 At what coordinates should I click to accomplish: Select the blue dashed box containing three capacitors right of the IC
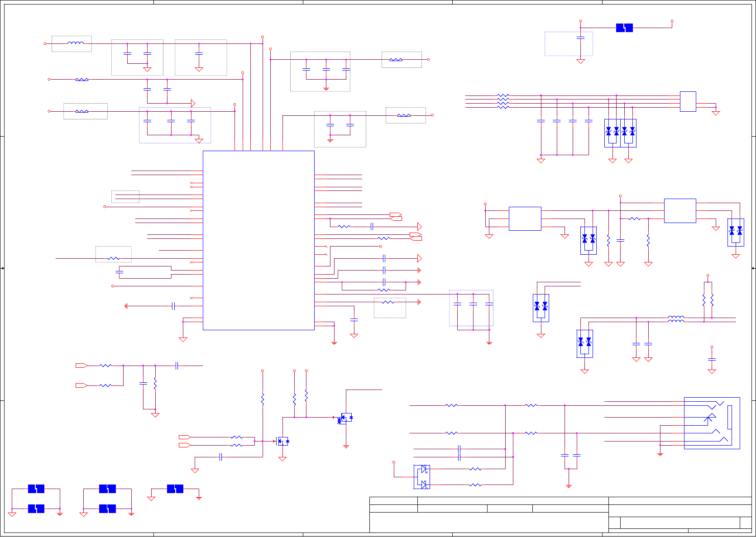[471, 308]
